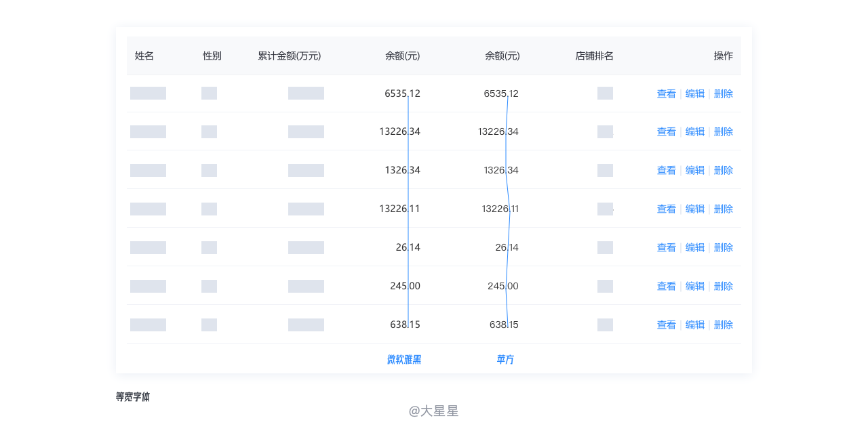This screenshot has width=868, height=435.
Task: Click the 性别 column header
Action: click(212, 56)
